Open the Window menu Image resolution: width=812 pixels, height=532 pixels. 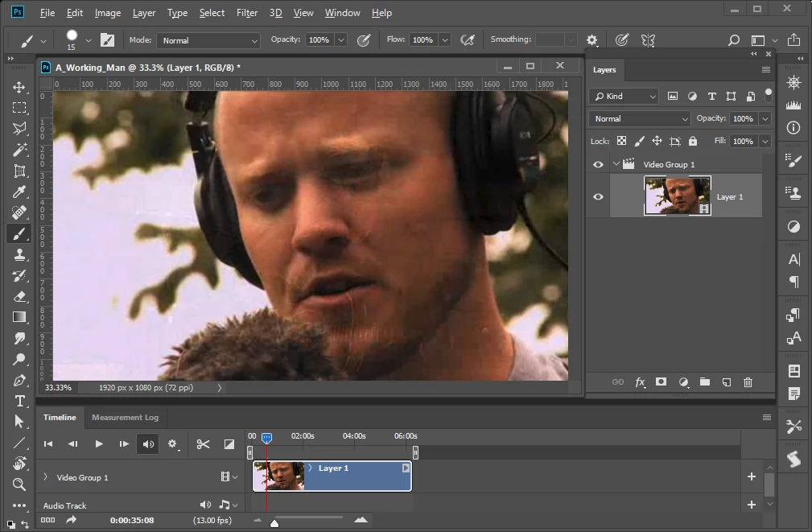(342, 13)
